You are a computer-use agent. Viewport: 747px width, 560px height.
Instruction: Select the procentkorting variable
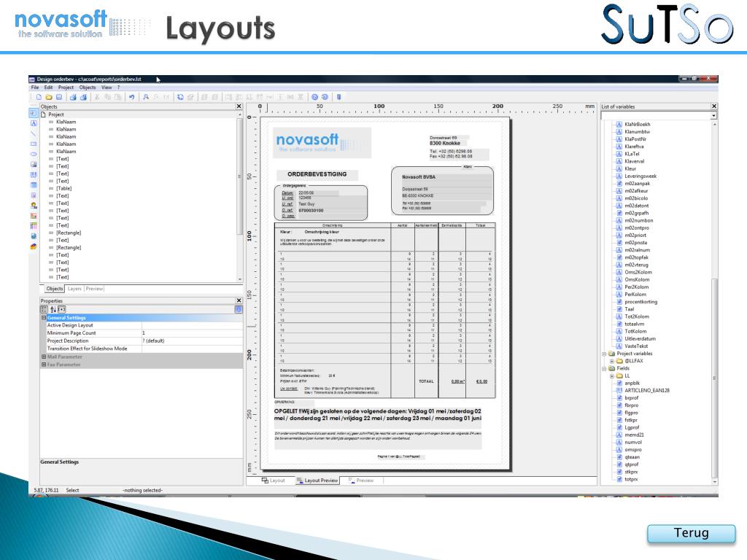tap(640, 302)
